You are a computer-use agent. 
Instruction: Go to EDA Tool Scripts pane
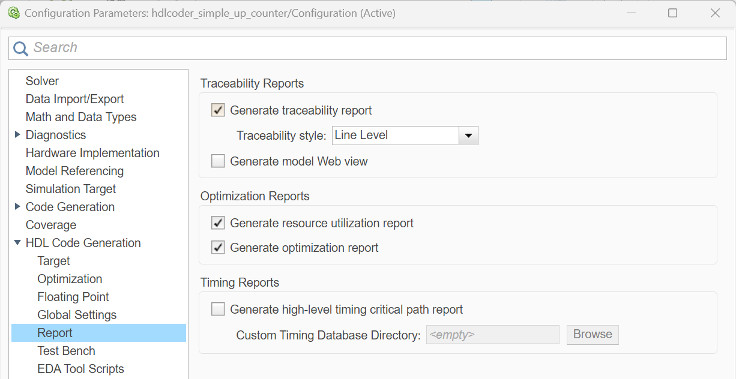[81, 369]
